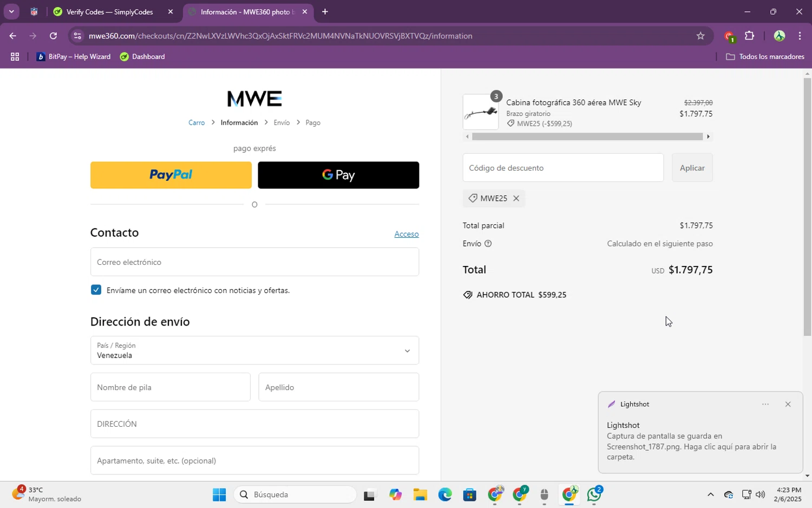Focus the Nombre de pila field
This screenshot has height=508, width=812.
[x=171, y=387]
